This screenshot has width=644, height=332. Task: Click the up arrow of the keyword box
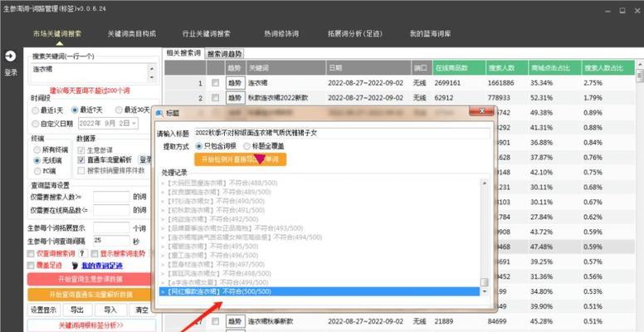point(152,68)
